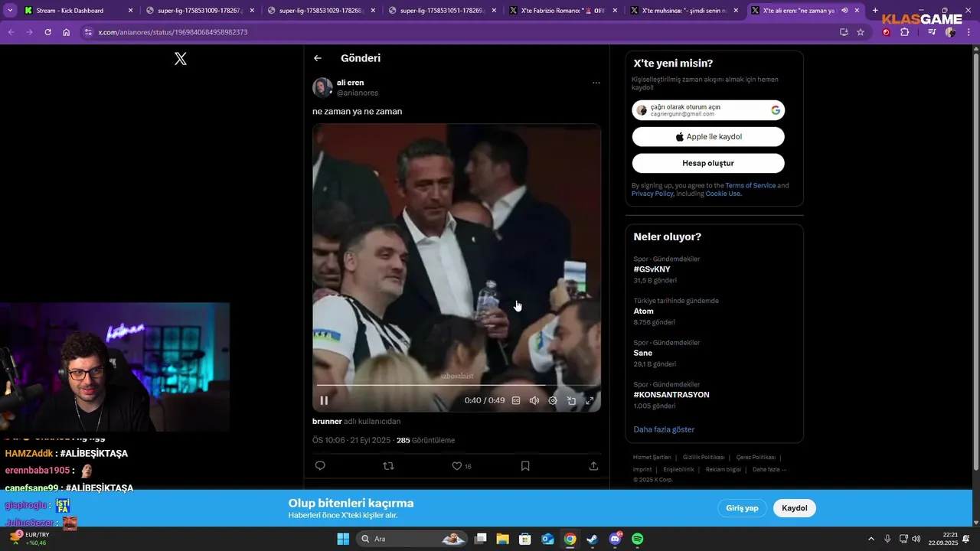
Task: Click the share icon under the post
Action: pyautogui.click(x=593, y=465)
